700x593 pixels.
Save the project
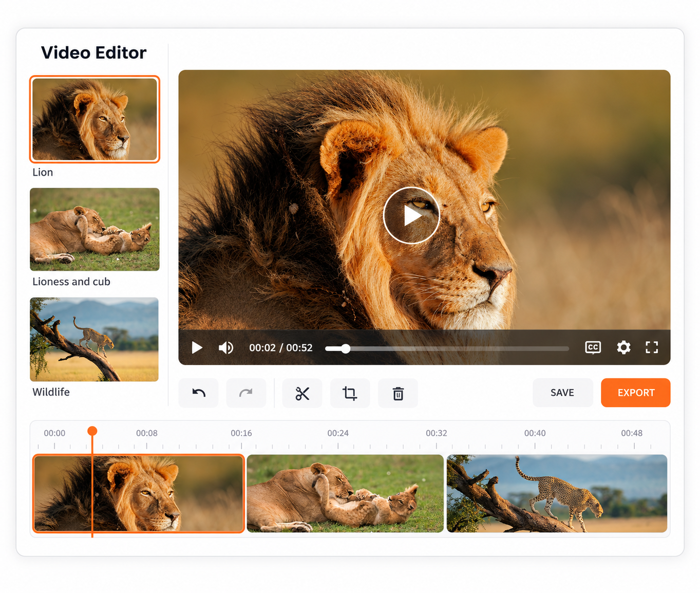562,393
